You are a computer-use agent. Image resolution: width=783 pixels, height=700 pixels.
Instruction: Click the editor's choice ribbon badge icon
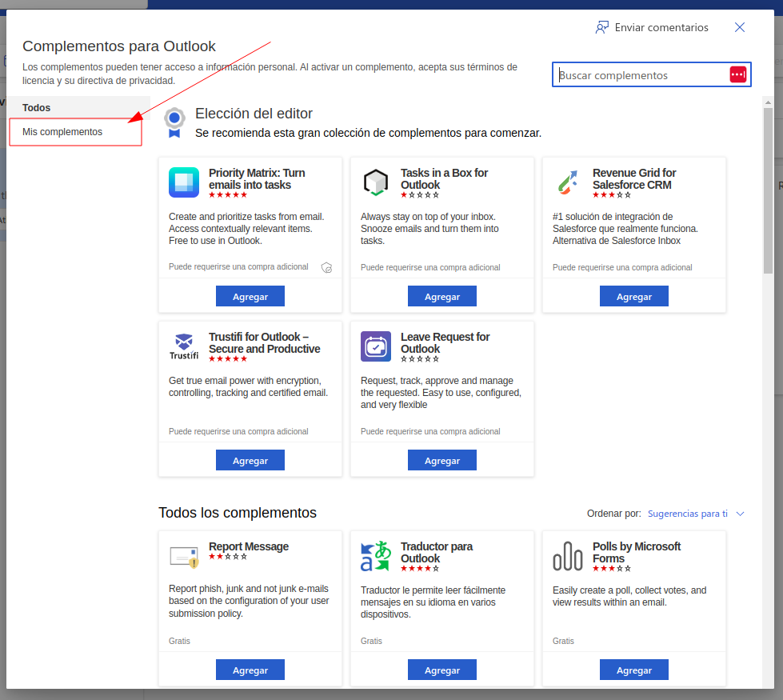click(x=174, y=122)
